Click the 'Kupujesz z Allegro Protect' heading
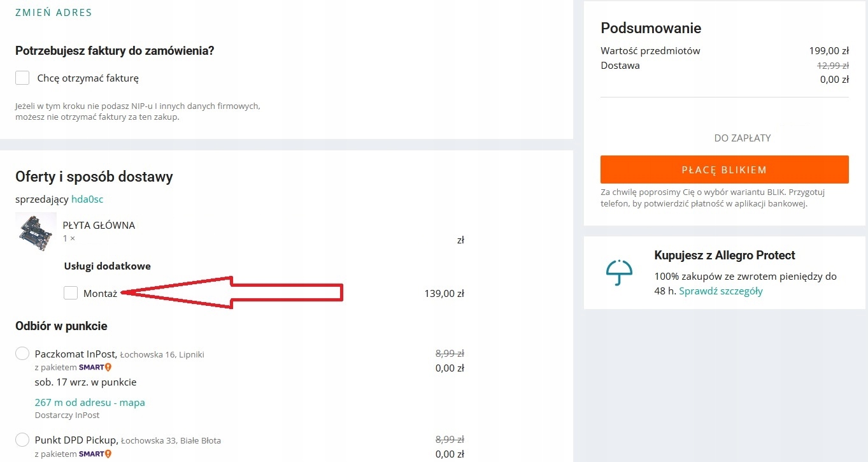This screenshot has width=868, height=462. (725, 256)
